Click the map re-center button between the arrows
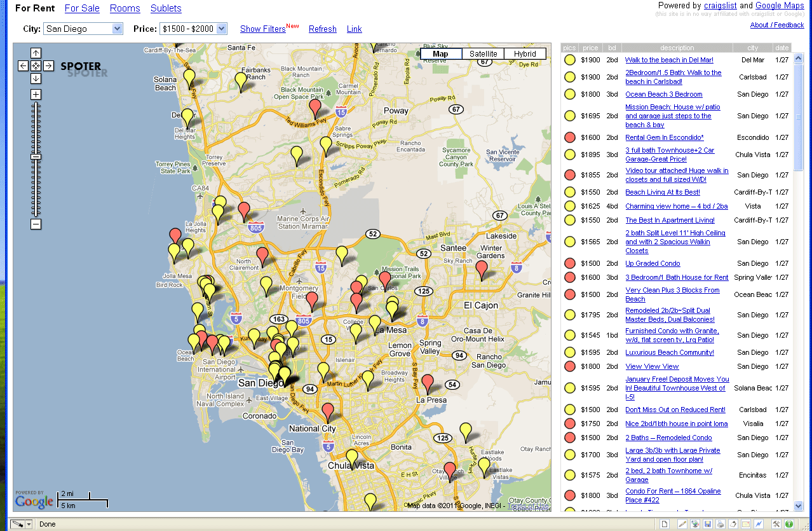 pos(36,66)
